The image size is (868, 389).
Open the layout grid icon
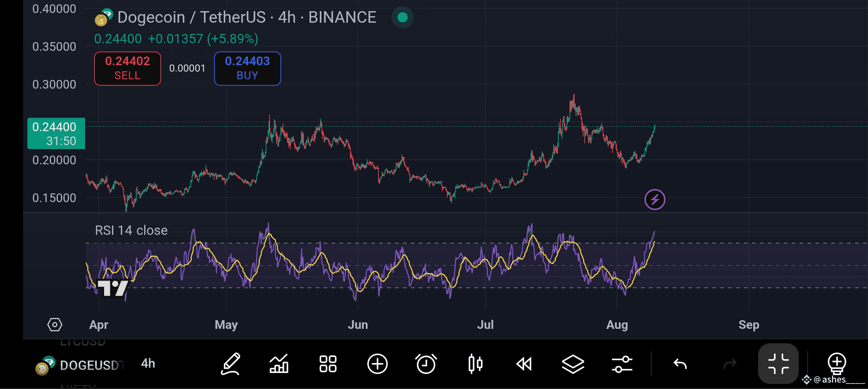click(x=328, y=364)
